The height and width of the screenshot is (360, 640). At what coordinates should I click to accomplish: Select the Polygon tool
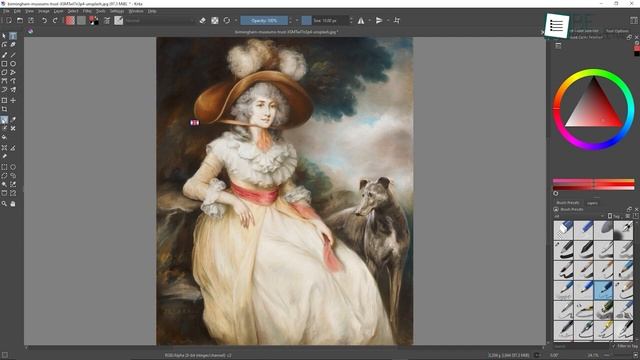4,72
